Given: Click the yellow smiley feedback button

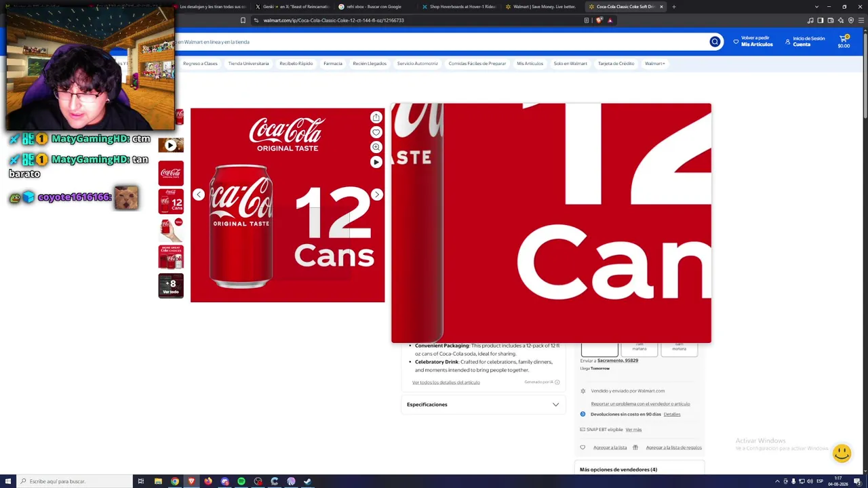Looking at the screenshot, I should pos(842,453).
